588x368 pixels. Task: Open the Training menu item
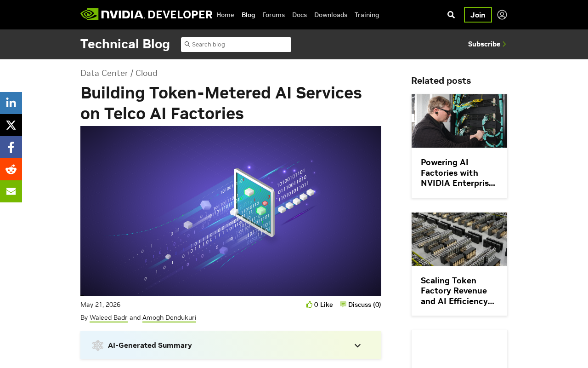(367, 15)
